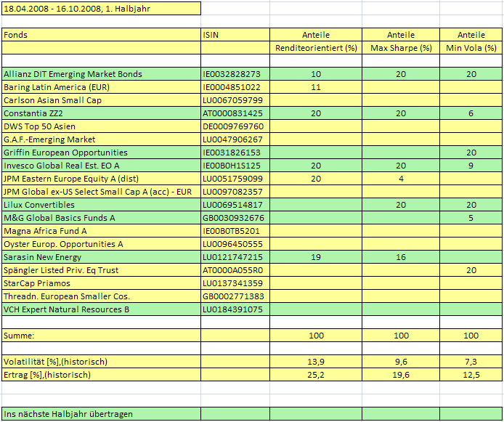
Task: Select value 19 in Sarasin New Energy row
Action: click(316, 257)
